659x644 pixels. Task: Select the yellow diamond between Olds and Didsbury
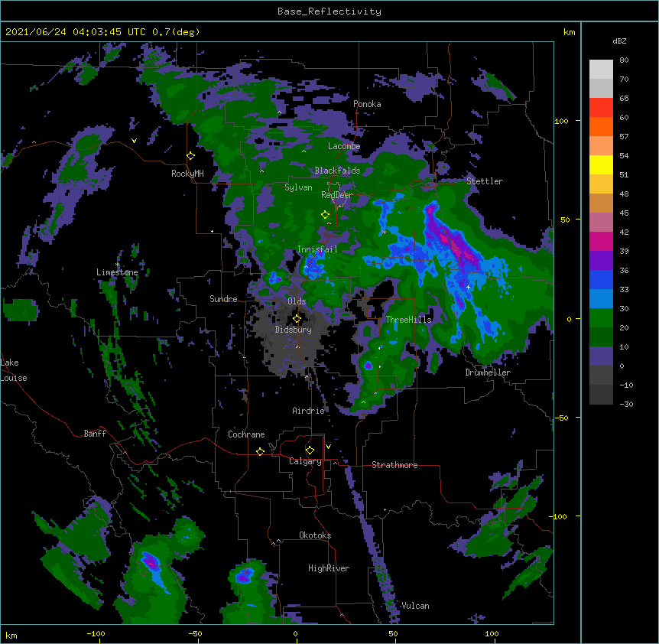[x=297, y=319]
